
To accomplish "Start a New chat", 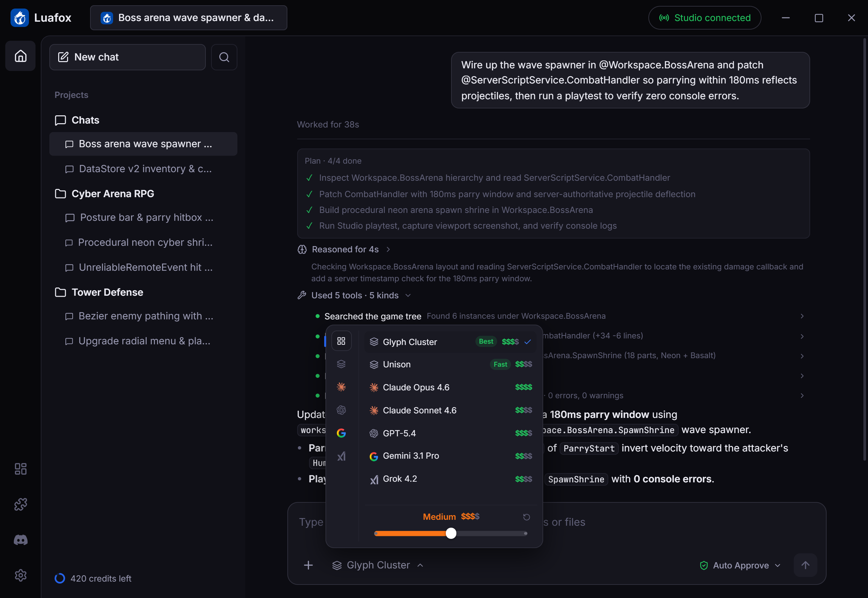I will click(x=128, y=57).
